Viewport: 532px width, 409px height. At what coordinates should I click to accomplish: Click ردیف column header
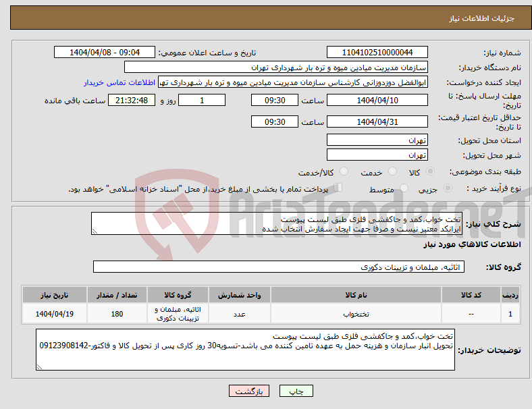[x=510, y=295]
